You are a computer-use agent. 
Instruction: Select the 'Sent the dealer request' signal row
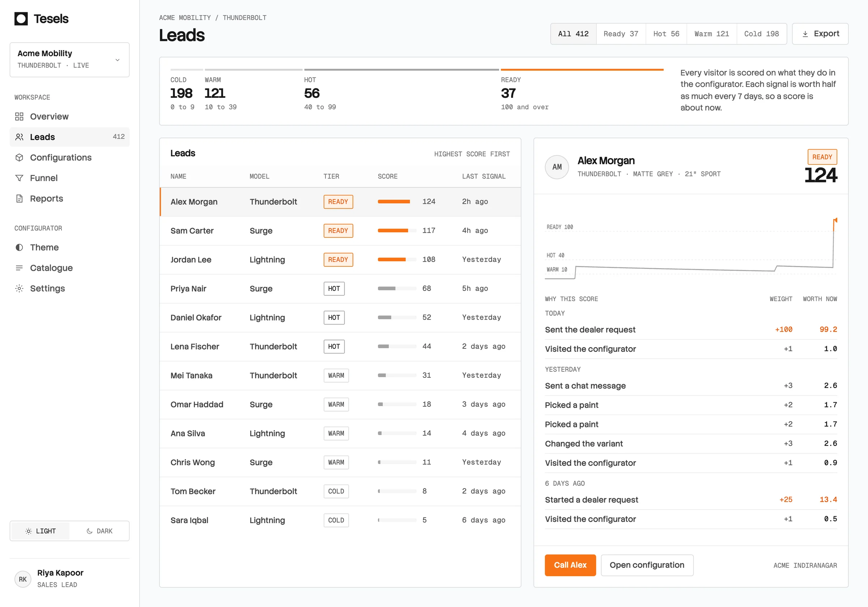click(x=691, y=330)
